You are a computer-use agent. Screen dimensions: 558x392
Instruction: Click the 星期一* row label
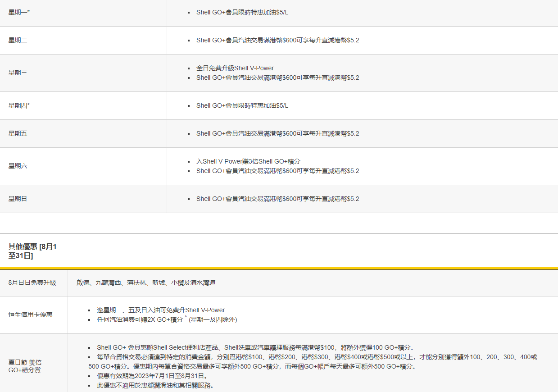19,12
